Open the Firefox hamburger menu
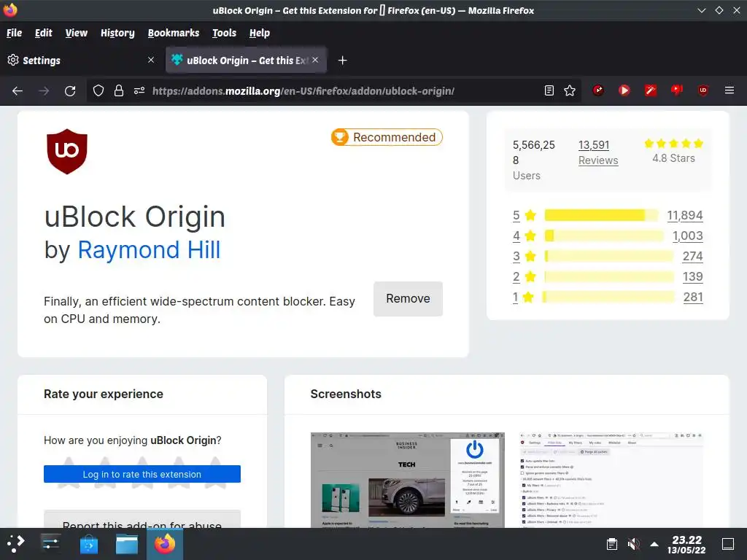This screenshot has height=560, width=747. [729, 90]
